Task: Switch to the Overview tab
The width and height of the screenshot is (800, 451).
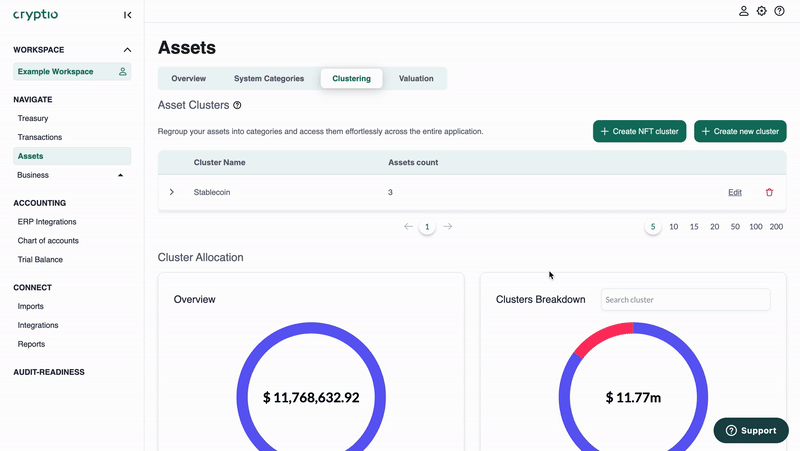Action: click(188, 79)
